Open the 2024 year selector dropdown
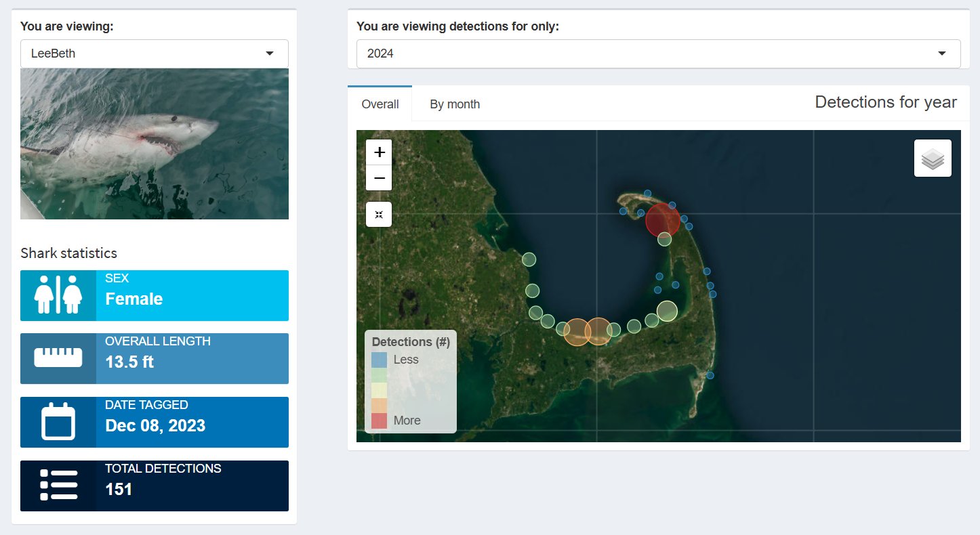The width and height of the screenshot is (980, 535). 658,53
